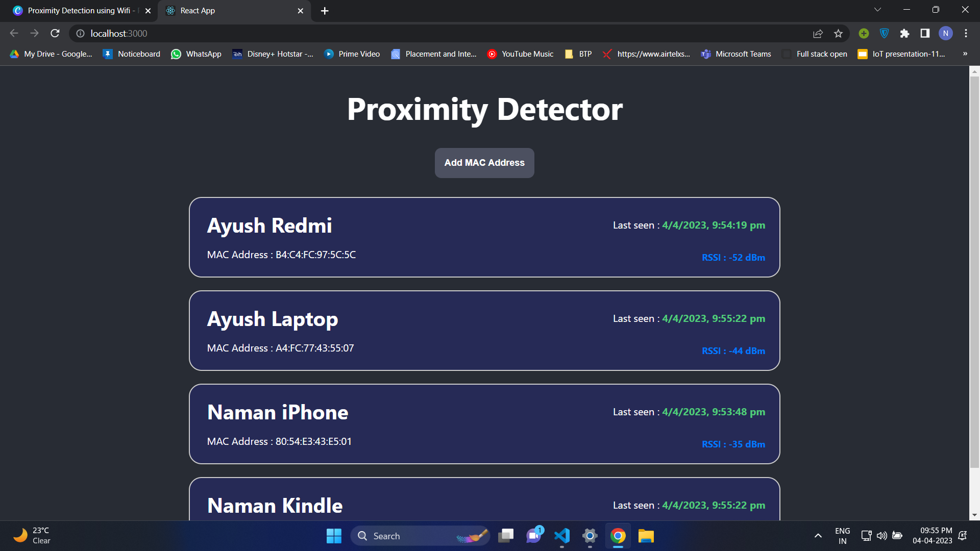
Task: Expand the bookmarks overflow chevron
Action: pyautogui.click(x=966, y=54)
